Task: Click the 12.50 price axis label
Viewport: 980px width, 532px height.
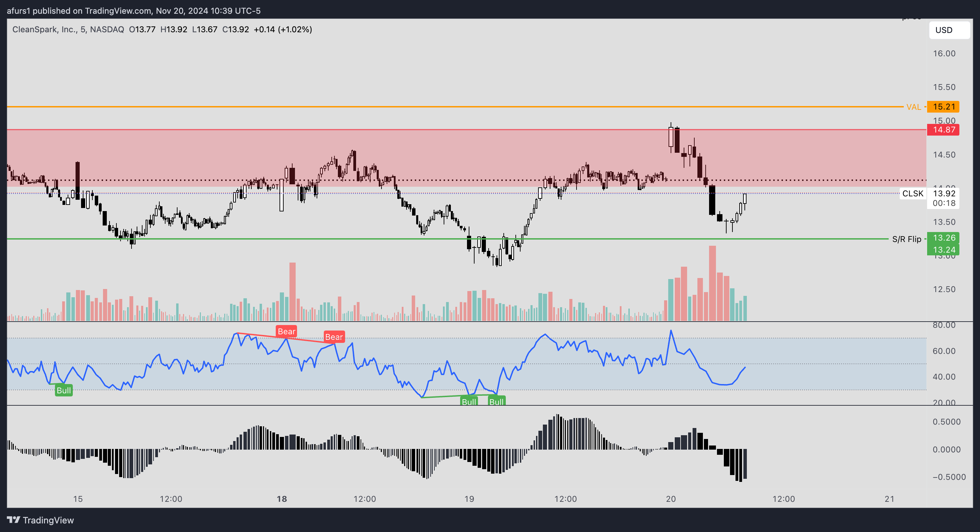Action: pos(944,289)
